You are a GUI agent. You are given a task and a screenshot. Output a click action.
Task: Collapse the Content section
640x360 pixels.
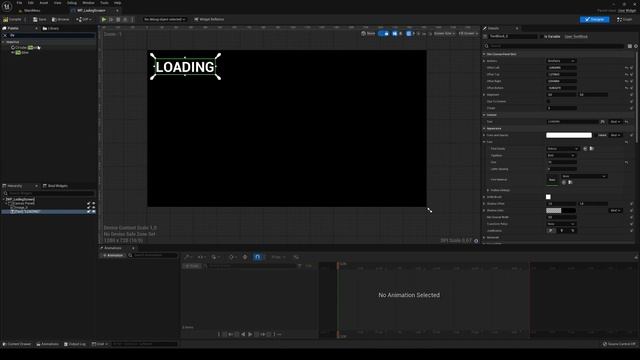coord(484,115)
